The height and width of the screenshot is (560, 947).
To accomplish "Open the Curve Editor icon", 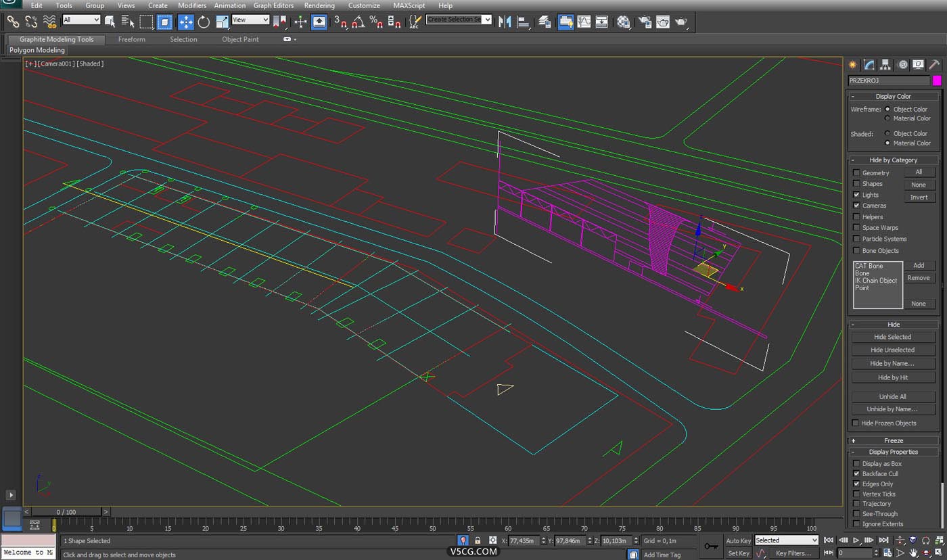I will tap(584, 22).
